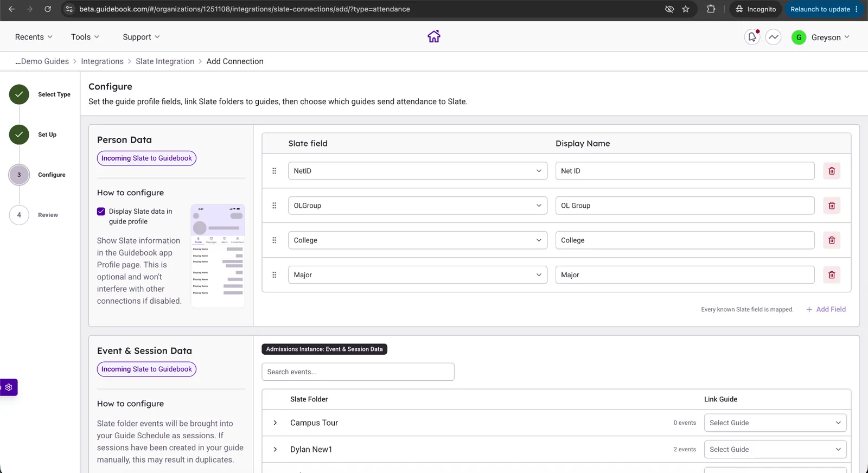This screenshot has height=473, width=868.
Task: Uncheck Display Slate data in guide profile
Action: [101, 212]
